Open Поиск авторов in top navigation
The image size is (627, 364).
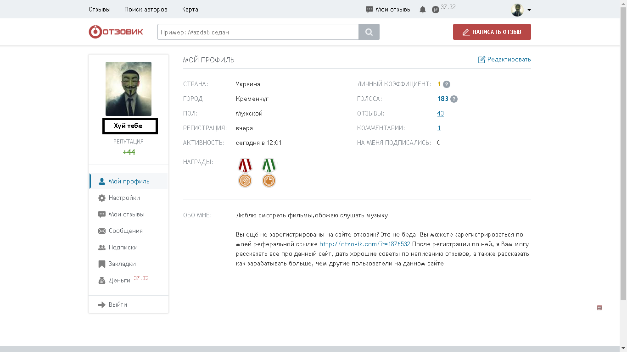tap(146, 9)
